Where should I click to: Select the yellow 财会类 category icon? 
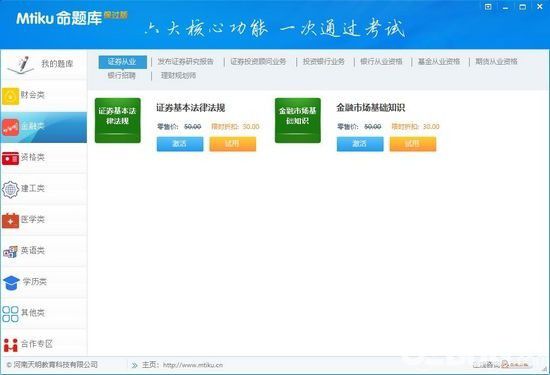tap(11, 96)
